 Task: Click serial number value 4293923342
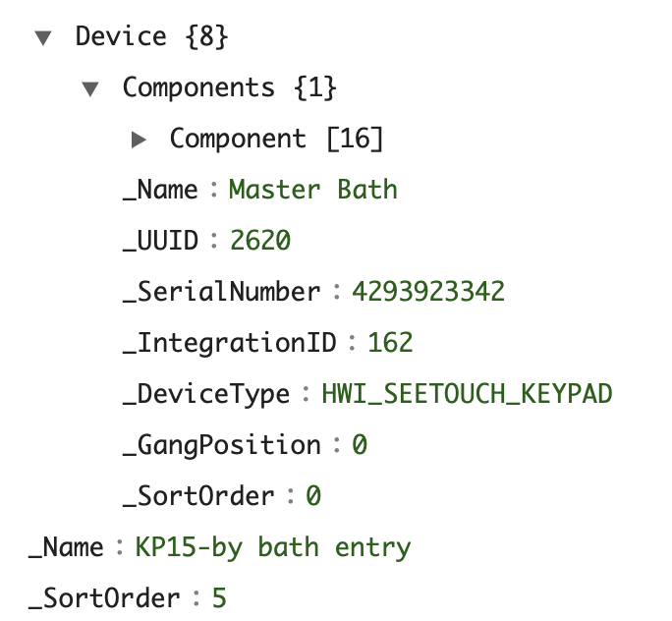coord(428,292)
